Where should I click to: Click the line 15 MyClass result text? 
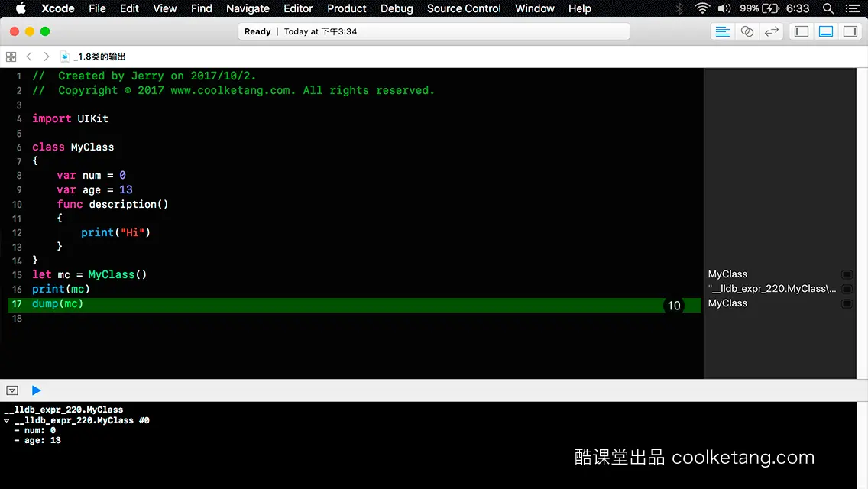pos(727,274)
